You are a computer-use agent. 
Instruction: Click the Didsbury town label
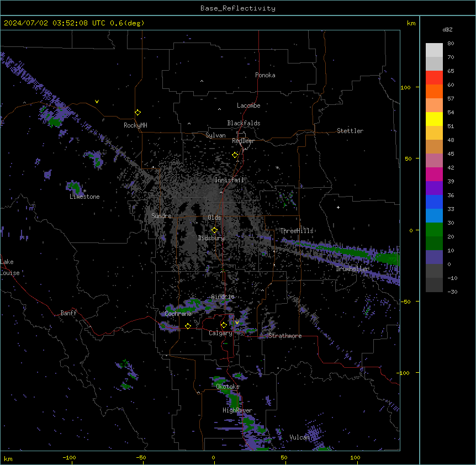coord(211,238)
